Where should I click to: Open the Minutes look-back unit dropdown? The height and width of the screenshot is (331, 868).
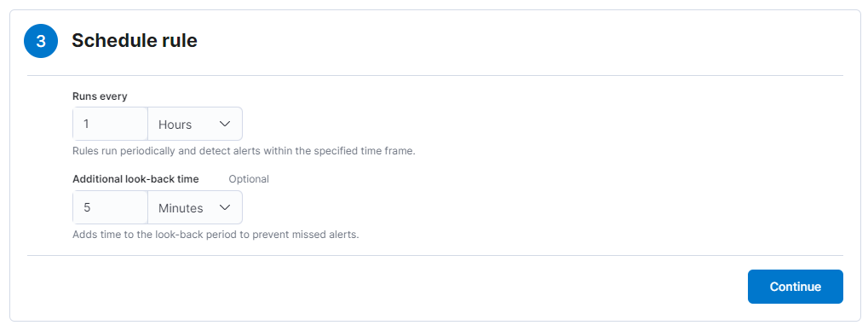click(195, 207)
